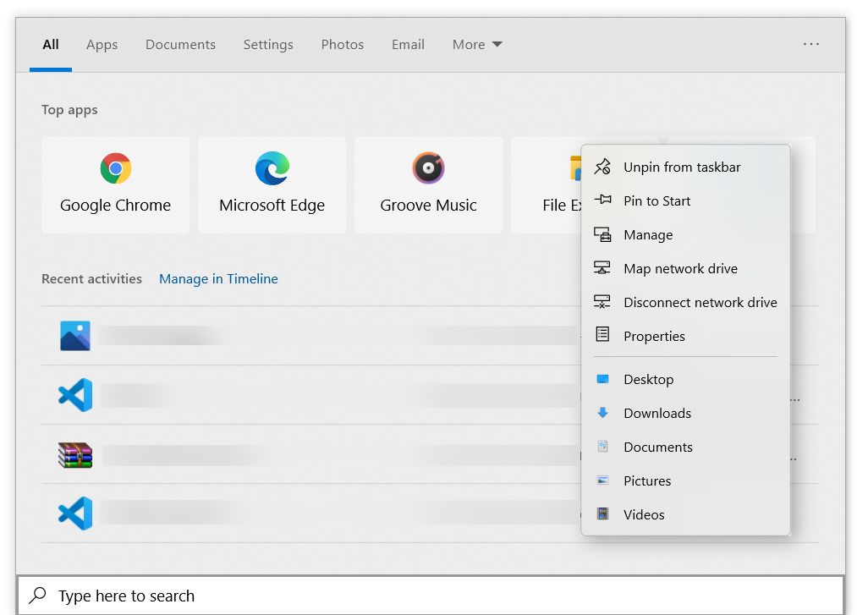The width and height of the screenshot is (868, 615).
Task: Click the File Explorer app tile
Action: pyautogui.click(x=546, y=185)
